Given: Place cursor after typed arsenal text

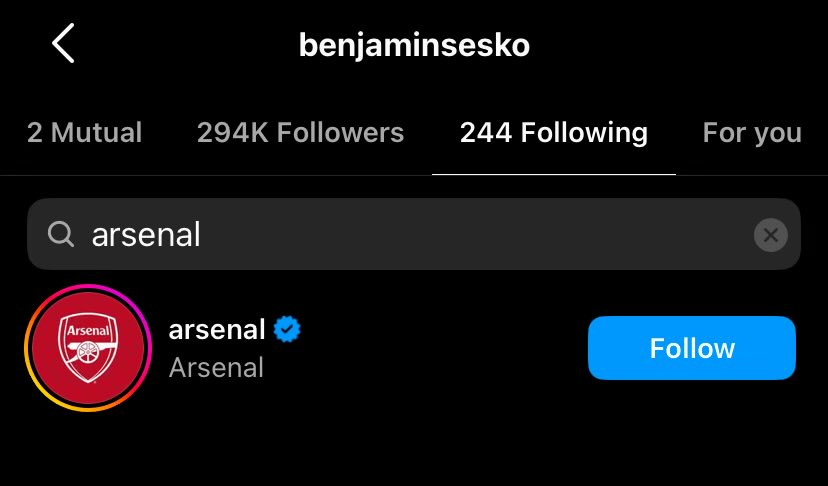Looking at the screenshot, I should coord(202,235).
